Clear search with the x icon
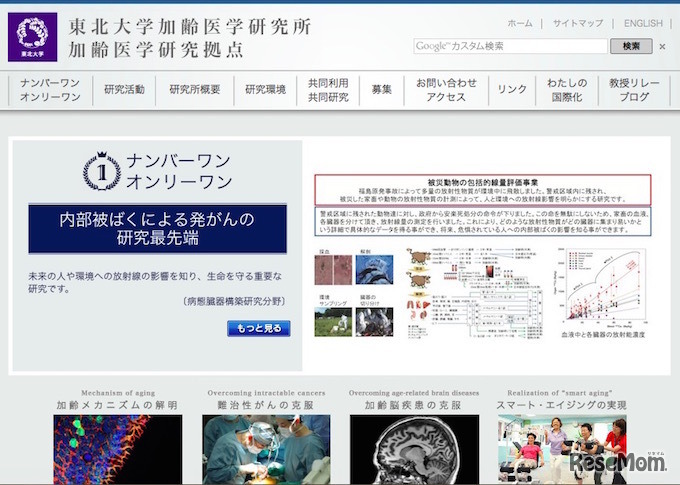This screenshot has height=485, width=680. tap(662, 46)
